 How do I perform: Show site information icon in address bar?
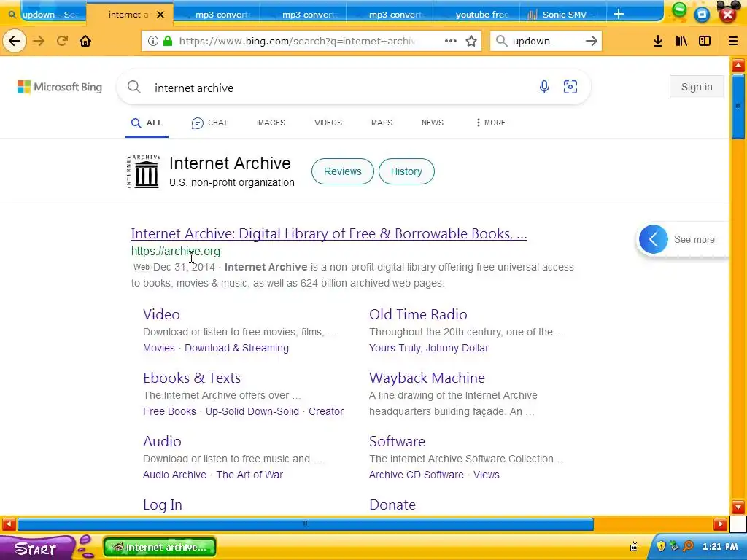(x=153, y=41)
